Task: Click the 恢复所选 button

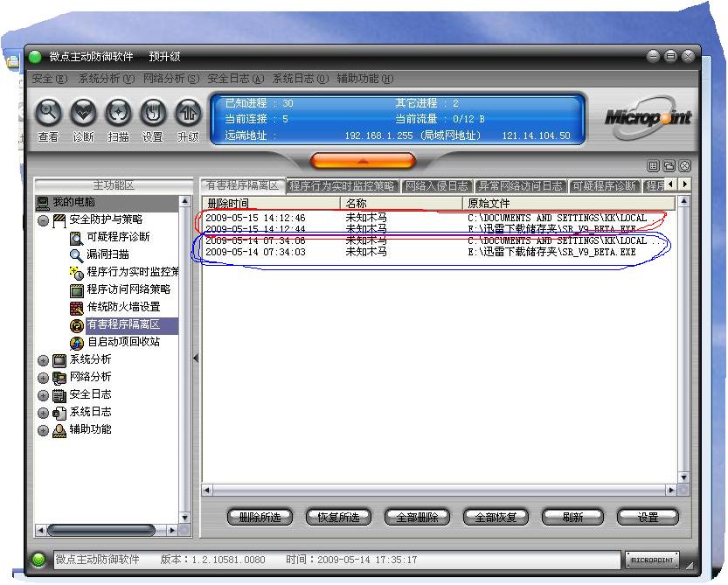Action: tap(338, 517)
